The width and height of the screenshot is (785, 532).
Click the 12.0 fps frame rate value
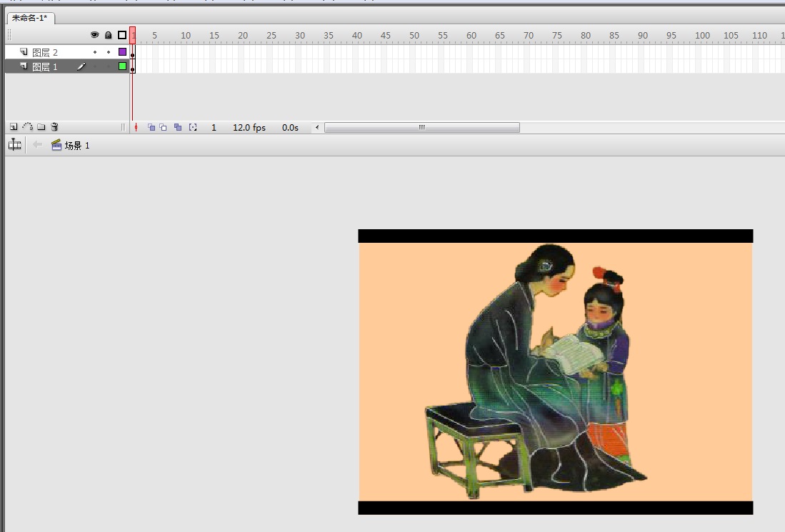(x=249, y=128)
